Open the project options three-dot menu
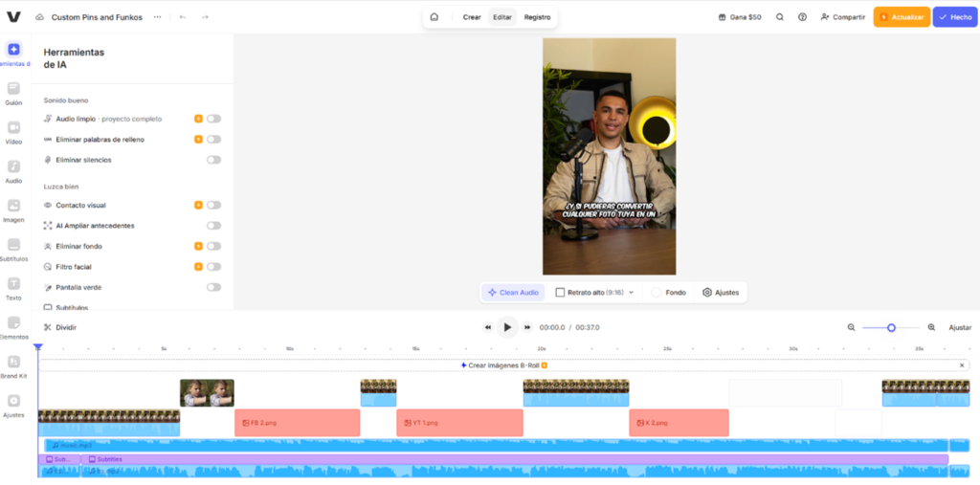Screen dimensions: 980x485 point(157,17)
